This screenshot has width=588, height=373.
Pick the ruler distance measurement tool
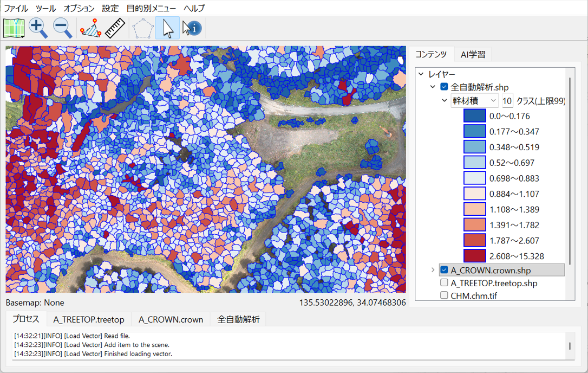(115, 28)
